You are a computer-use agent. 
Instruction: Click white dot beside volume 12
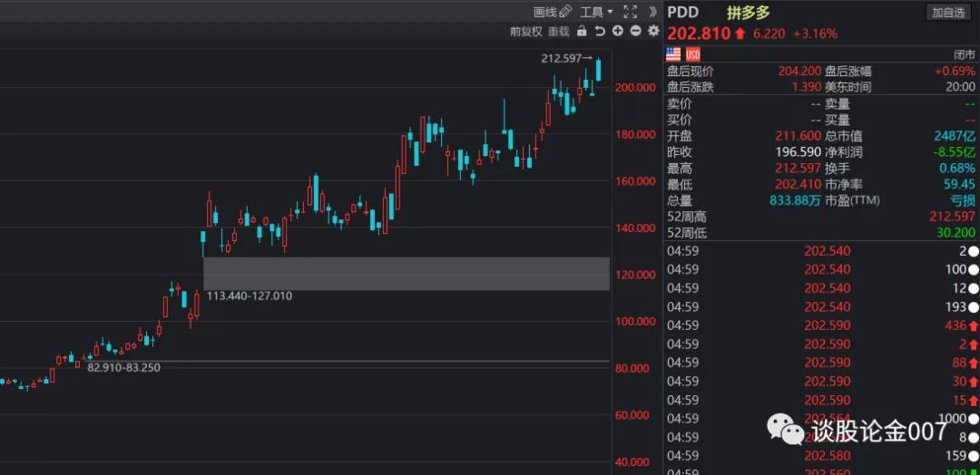pyautogui.click(x=973, y=288)
